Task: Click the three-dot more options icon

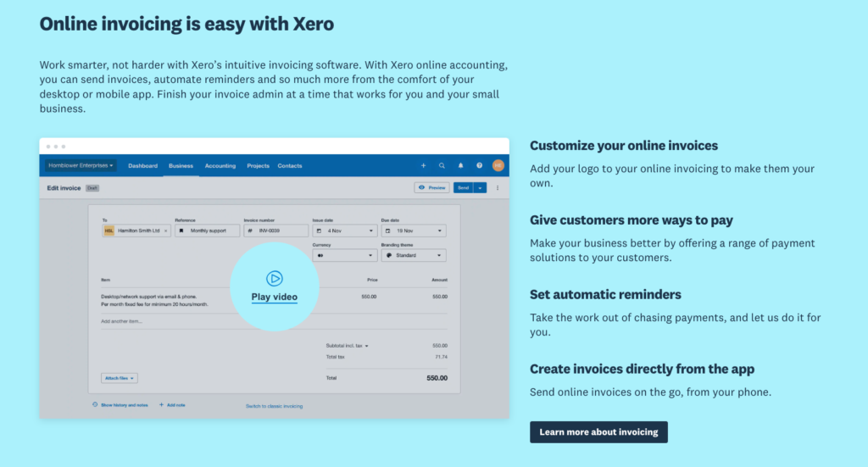Action: click(498, 188)
